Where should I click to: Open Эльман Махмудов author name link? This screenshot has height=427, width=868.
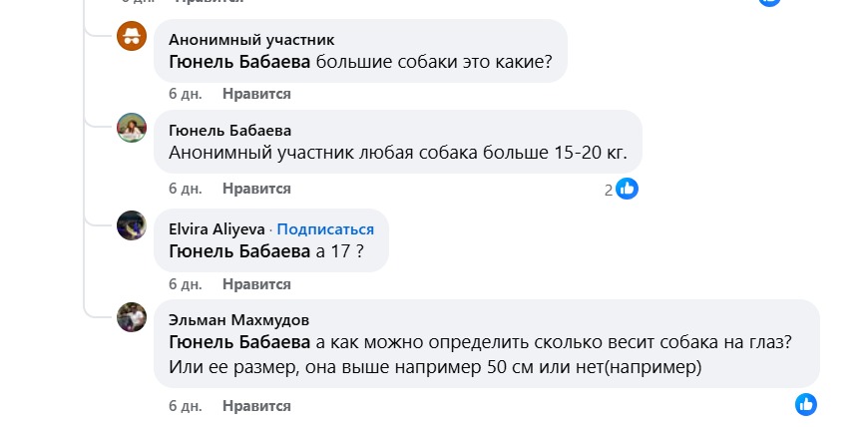tap(238, 320)
